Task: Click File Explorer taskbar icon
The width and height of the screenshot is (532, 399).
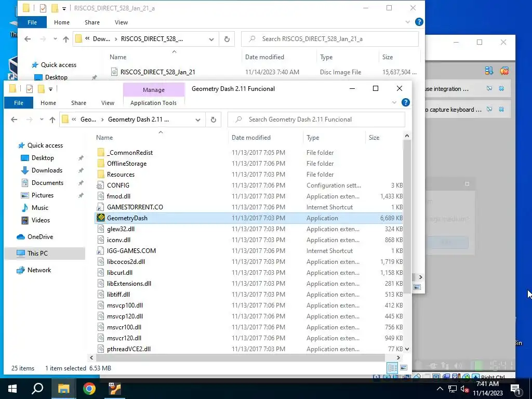Action: point(63,389)
